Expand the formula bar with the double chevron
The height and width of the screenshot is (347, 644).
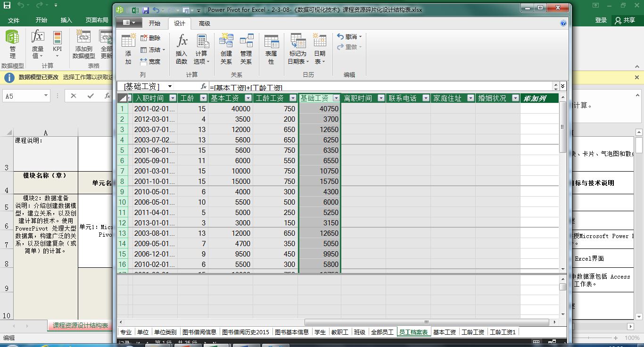562,87
